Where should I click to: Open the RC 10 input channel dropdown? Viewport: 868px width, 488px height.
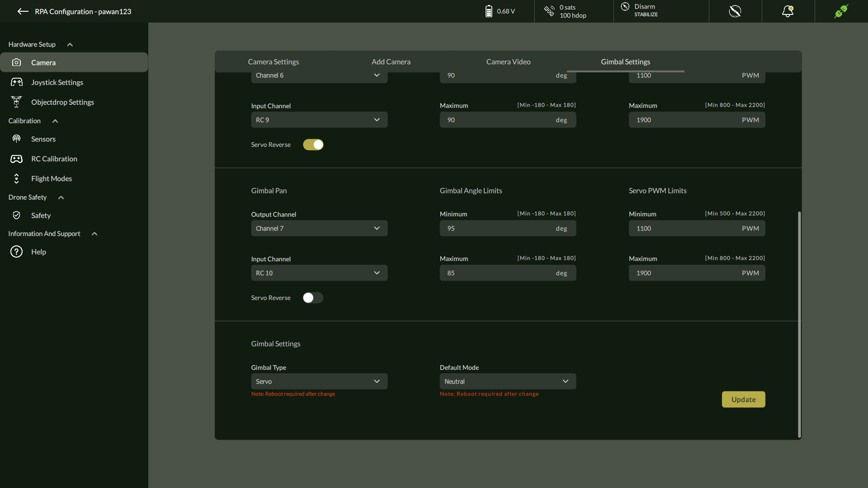319,273
